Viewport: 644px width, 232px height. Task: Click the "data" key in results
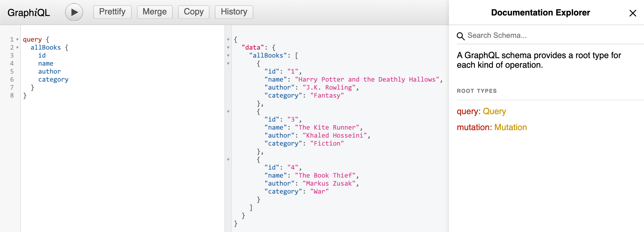point(253,47)
